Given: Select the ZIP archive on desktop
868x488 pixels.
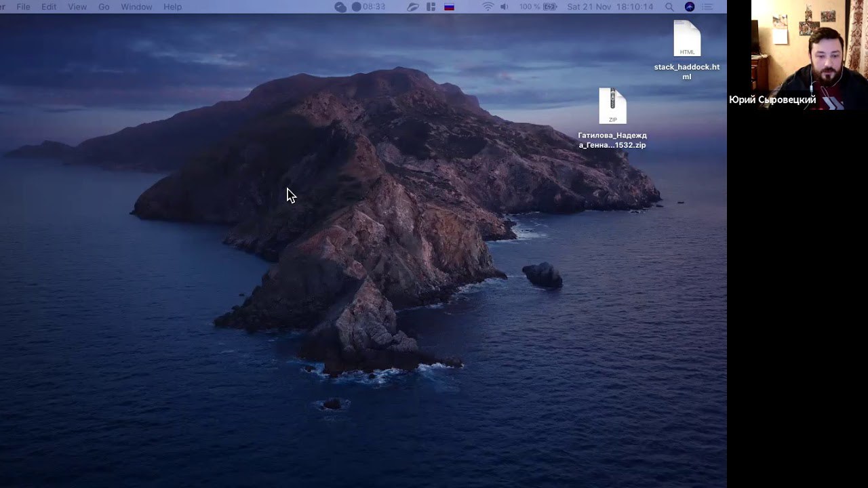Looking at the screenshot, I should click(612, 107).
